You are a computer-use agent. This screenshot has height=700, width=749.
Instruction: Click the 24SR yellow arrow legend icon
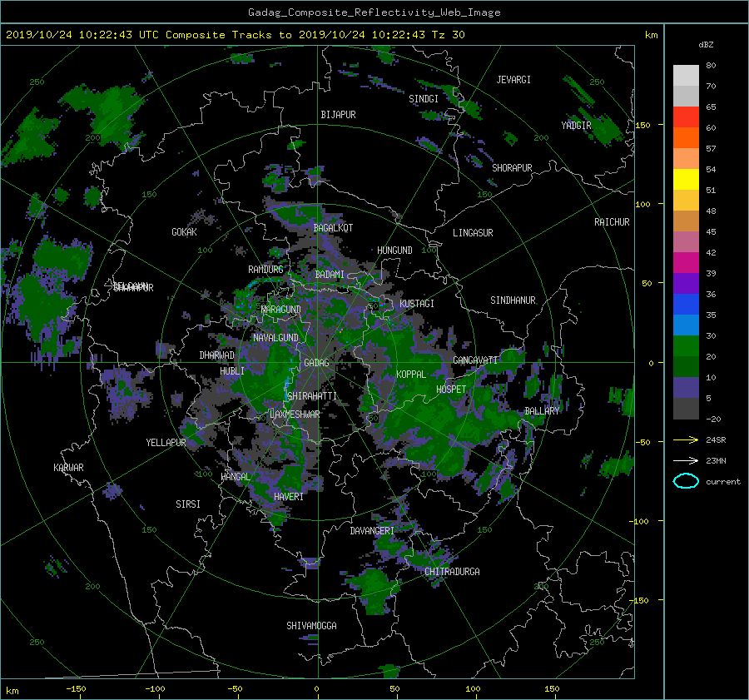[x=686, y=439]
